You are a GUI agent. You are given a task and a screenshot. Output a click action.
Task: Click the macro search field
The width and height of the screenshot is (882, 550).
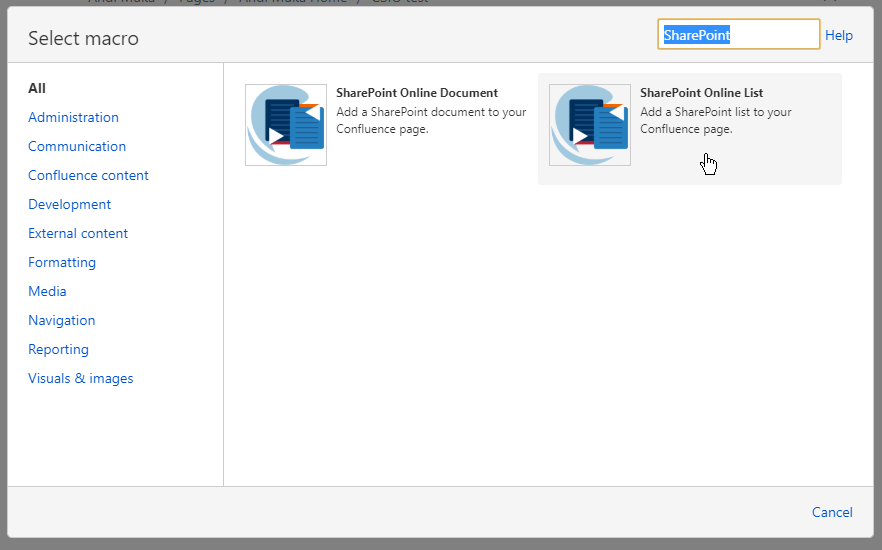738,35
